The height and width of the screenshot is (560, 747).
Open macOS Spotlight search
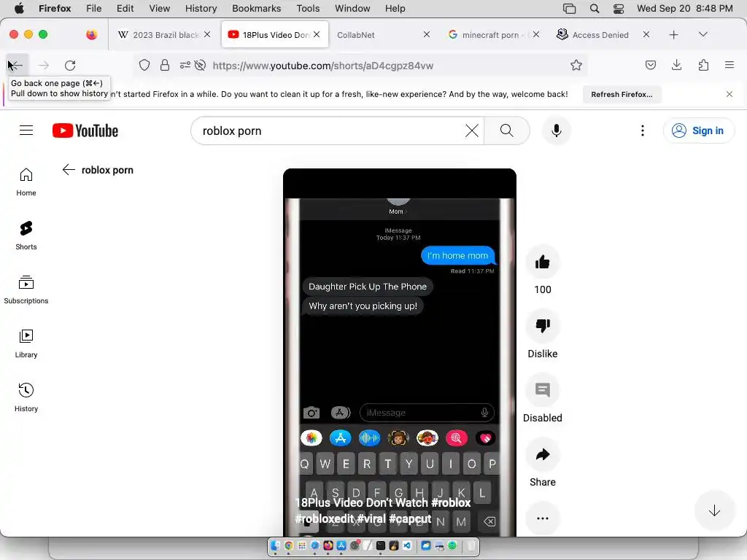pyautogui.click(x=594, y=8)
